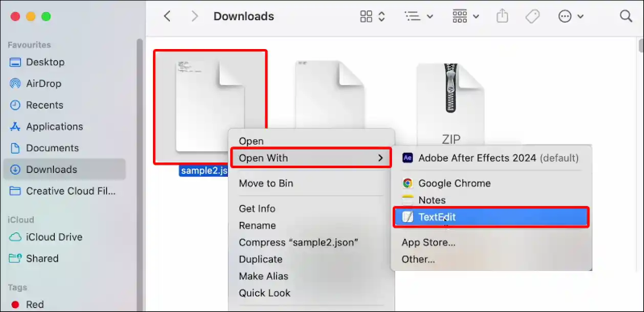The width and height of the screenshot is (644, 312).
Task: Click the sidebar vertical scrollbar
Action: click(139, 174)
